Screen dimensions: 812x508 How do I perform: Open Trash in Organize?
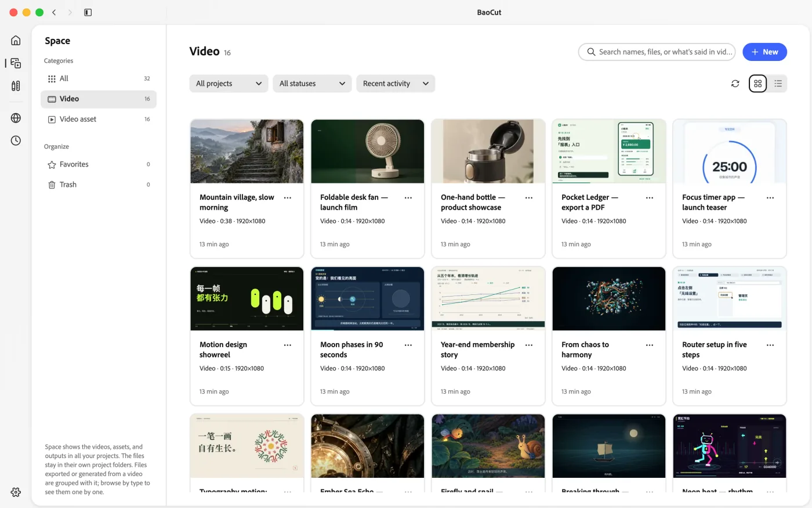point(99,185)
